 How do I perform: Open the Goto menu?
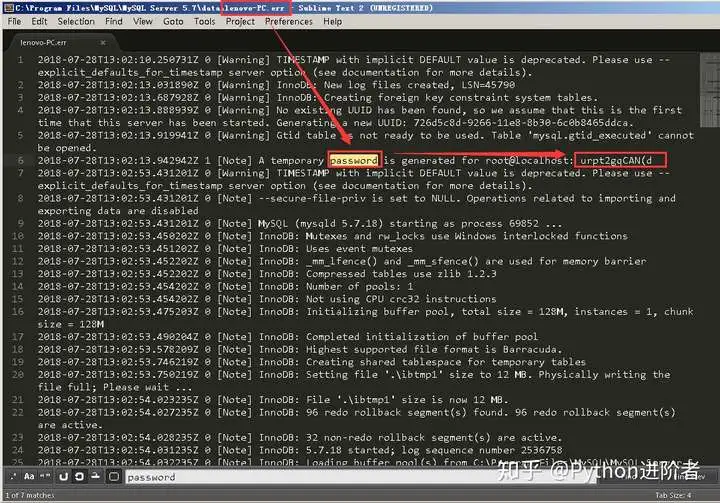173,22
